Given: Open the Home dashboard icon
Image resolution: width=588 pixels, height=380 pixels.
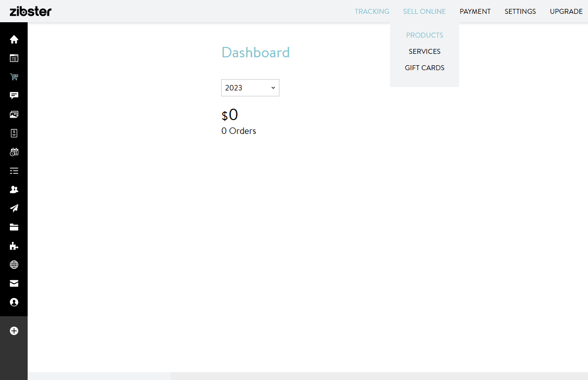Looking at the screenshot, I should click(x=14, y=39).
